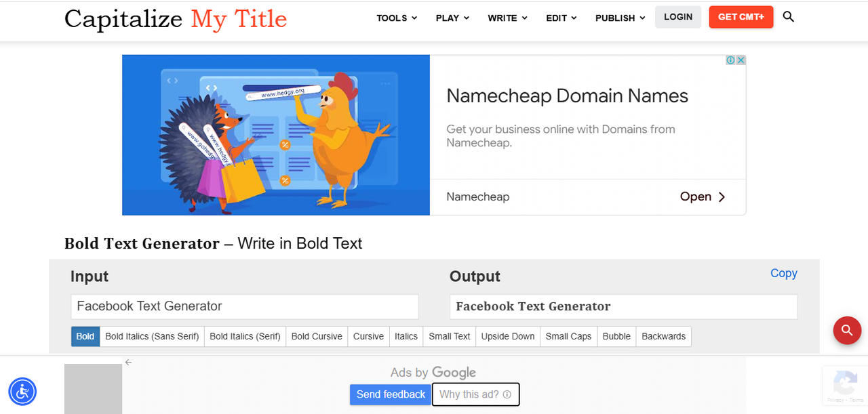Expand the PLAY menu

click(452, 18)
